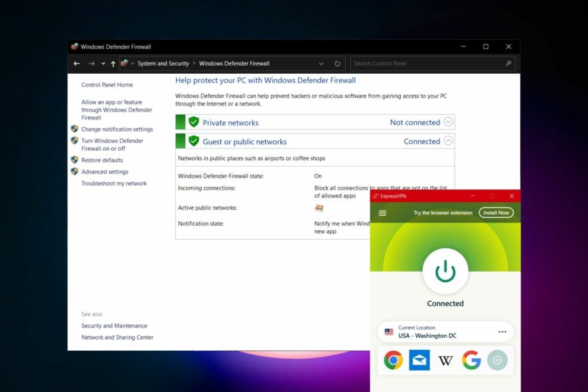Close the ExpressVPN window

(x=512, y=195)
